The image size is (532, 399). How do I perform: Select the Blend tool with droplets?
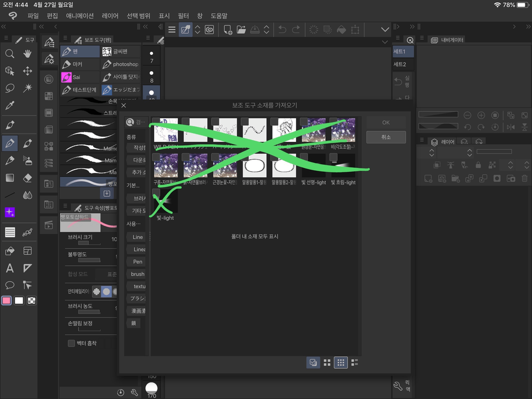click(28, 195)
